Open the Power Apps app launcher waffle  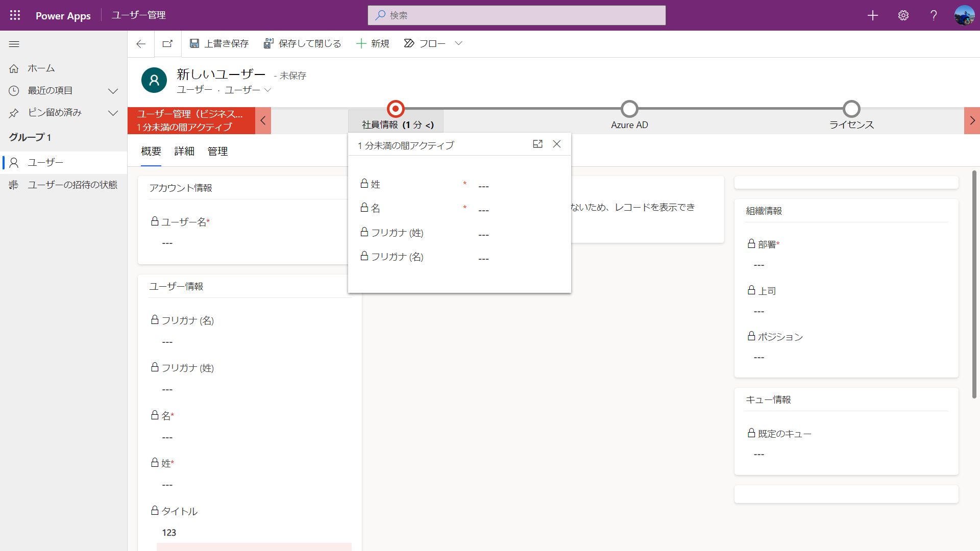coord(15,15)
